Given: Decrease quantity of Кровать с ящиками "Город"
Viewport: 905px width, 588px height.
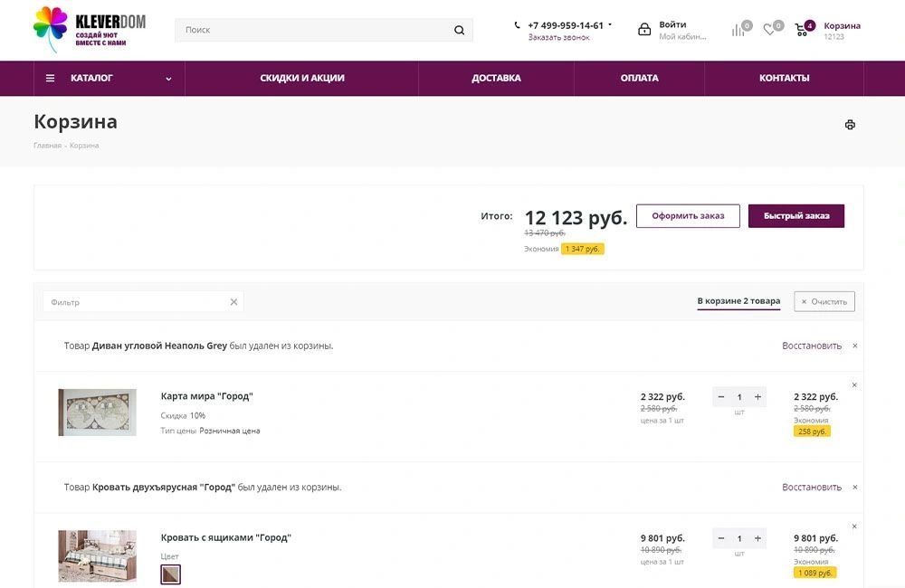Looking at the screenshot, I should click(x=721, y=538).
